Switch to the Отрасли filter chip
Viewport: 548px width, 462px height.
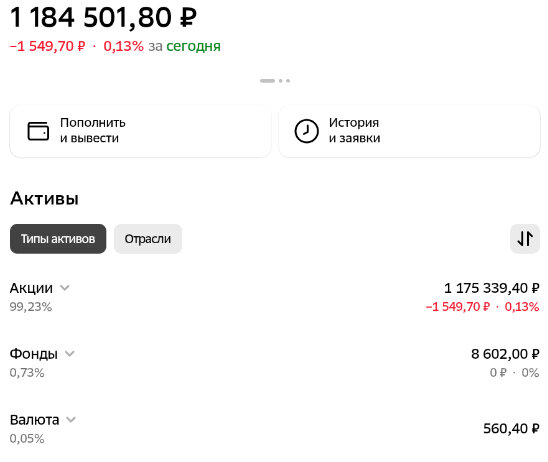coord(148,239)
